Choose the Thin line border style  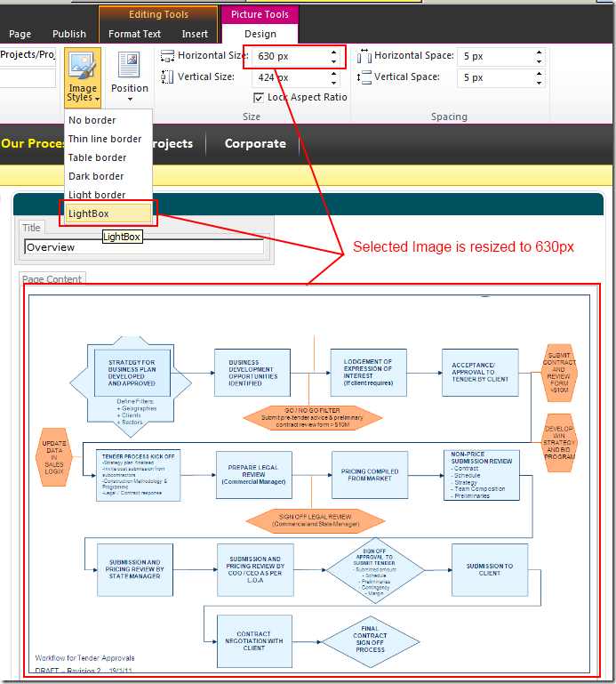[x=105, y=139]
